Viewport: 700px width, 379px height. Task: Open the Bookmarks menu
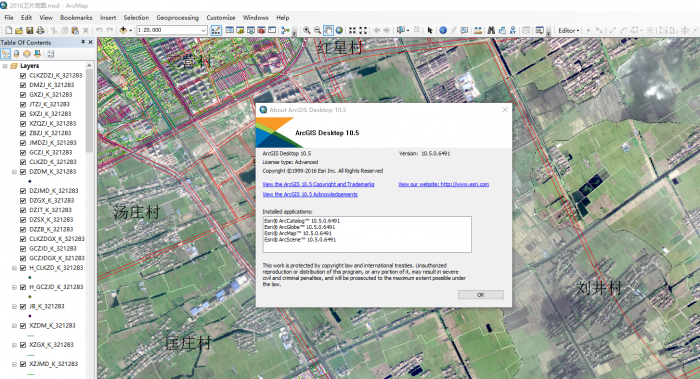point(76,17)
